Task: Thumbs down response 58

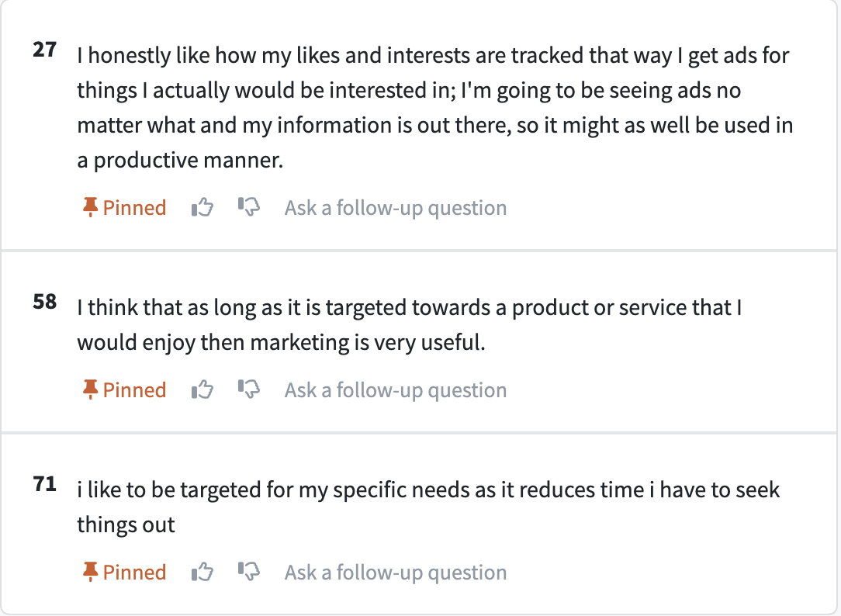Action: 249,389
